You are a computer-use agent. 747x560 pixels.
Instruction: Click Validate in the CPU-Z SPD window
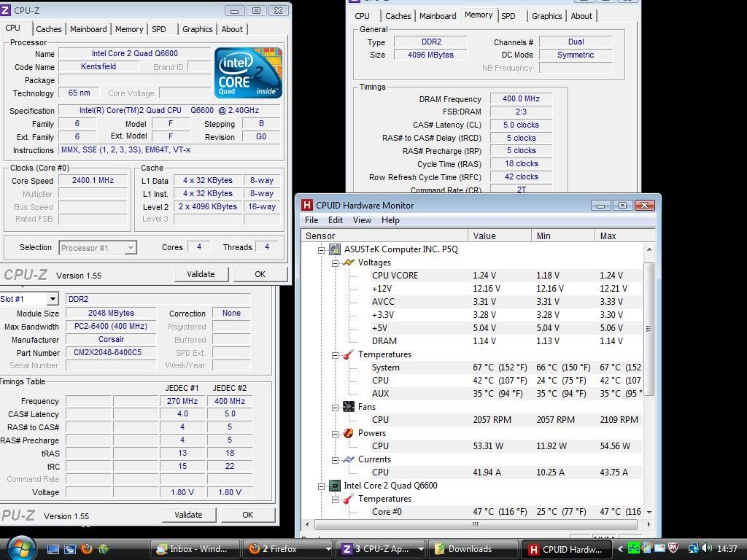tap(189, 515)
